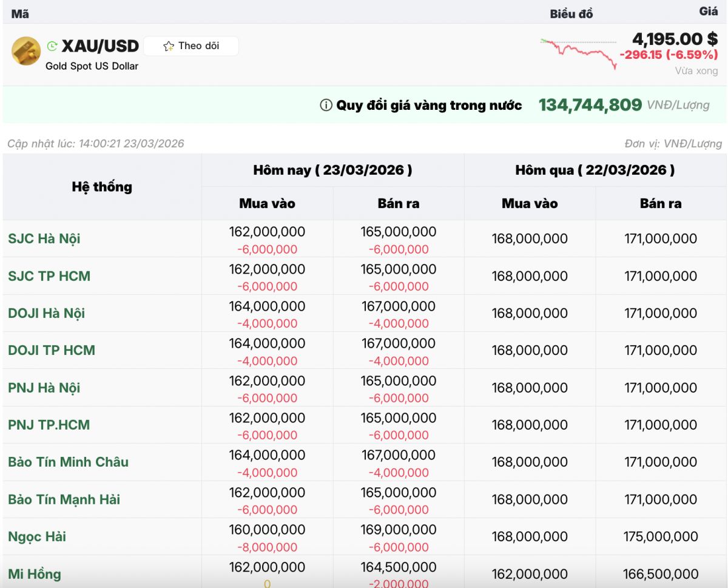Open the DOJI TP HCM link
Screen dimensions: 728x588
pos(52,350)
